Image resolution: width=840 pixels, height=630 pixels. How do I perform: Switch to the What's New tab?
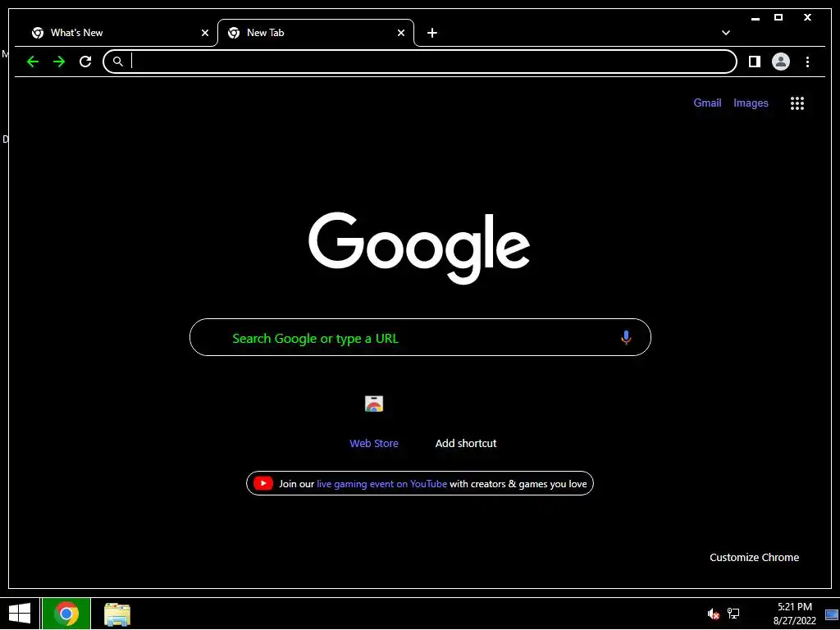pyautogui.click(x=120, y=33)
